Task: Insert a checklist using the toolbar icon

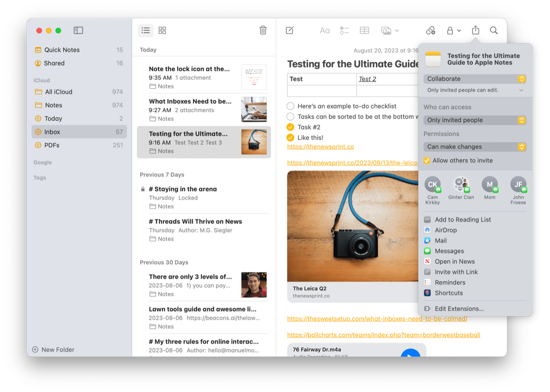Action: click(344, 30)
